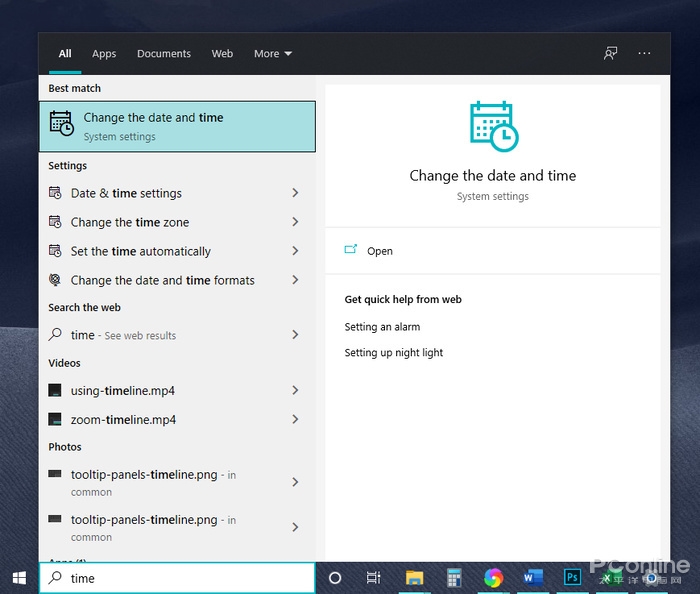Open Calculator from the taskbar
Image resolution: width=700 pixels, height=594 pixels.
pyautogui.click(x=453, y=578)
